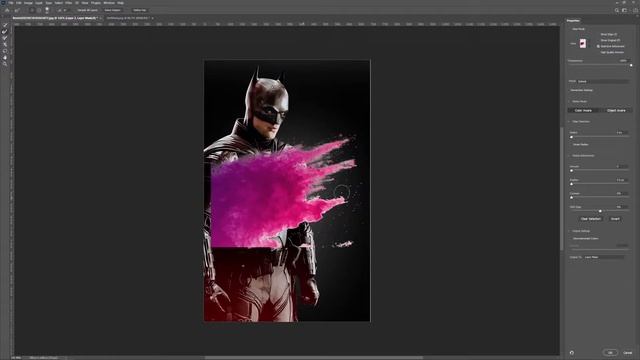The image size is (640, 360).
Task: Enable Show Original checkbox
Action: tap(610, 40)
